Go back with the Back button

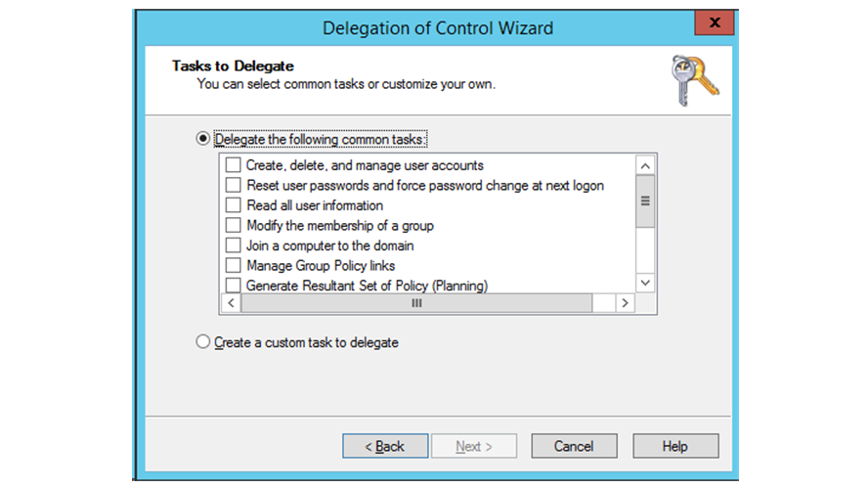[384, 446]
